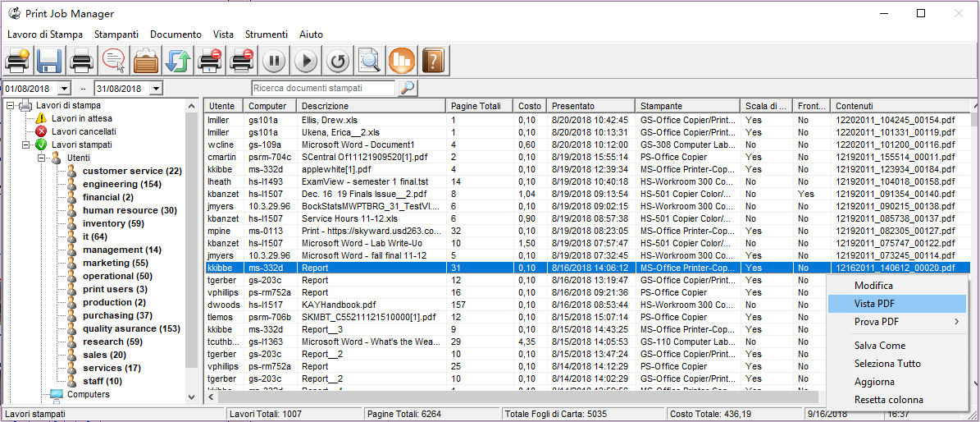Click the Ricerca documenti stampati search field
980x422 pixels.
[323, 89]
